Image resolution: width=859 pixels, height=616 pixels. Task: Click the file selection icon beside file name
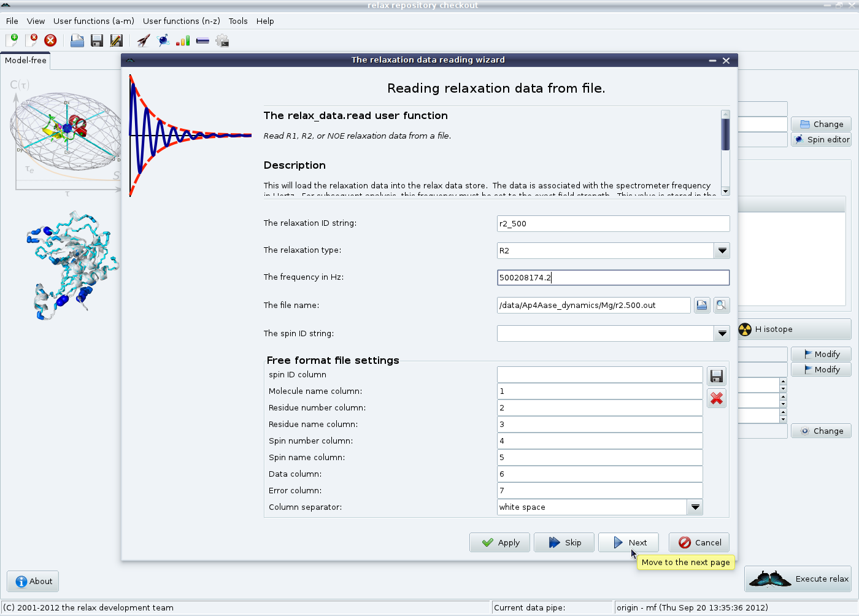(702, 305)
